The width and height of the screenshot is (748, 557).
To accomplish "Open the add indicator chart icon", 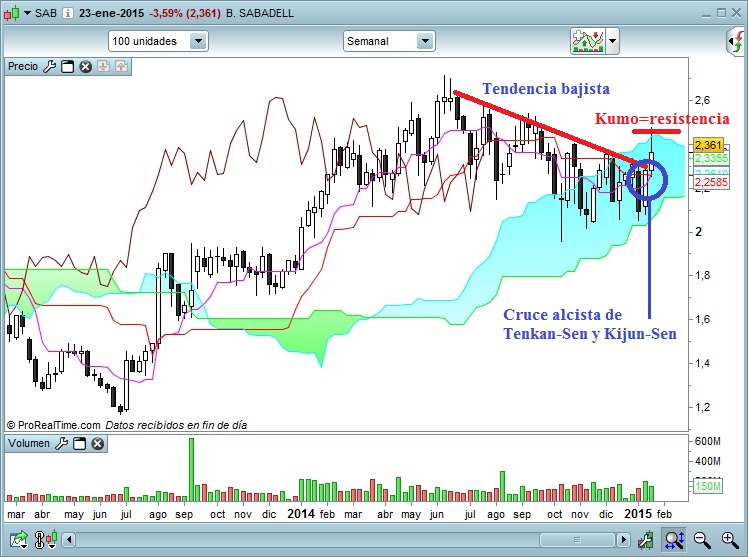I will pyautogui.click(x=588, y=41).
